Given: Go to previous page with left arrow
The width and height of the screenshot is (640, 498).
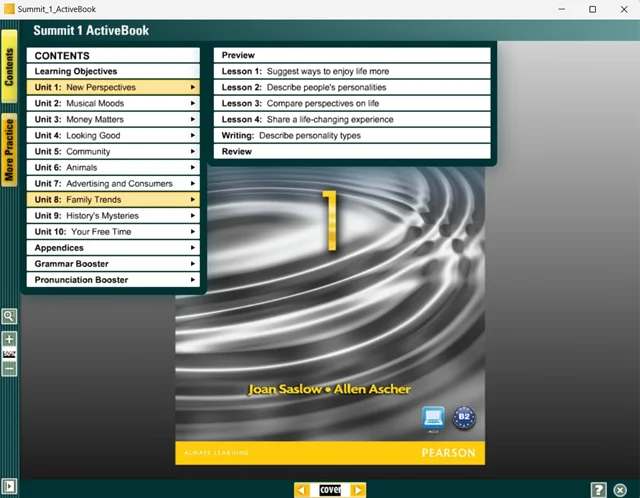Looking at the screenshot, I should (x=301, y=490).
